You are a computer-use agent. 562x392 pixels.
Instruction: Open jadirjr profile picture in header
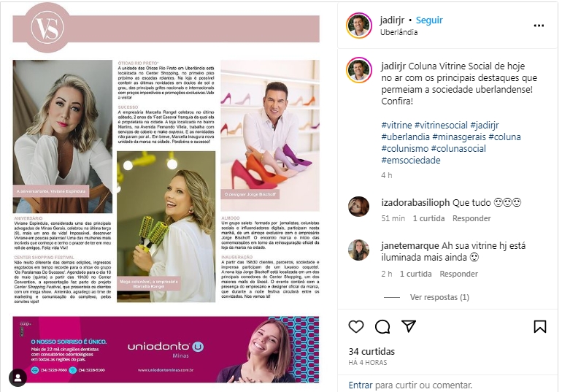(x=359, y=26)
